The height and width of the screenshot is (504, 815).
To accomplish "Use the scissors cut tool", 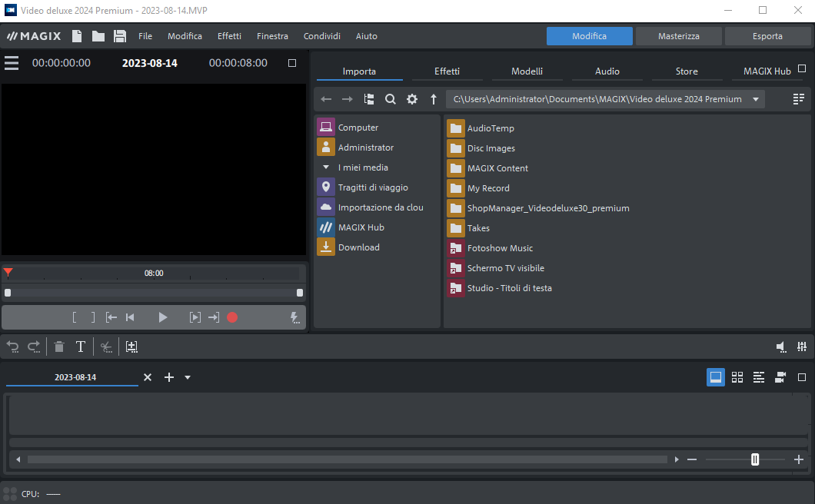I will tap(106, 347).
